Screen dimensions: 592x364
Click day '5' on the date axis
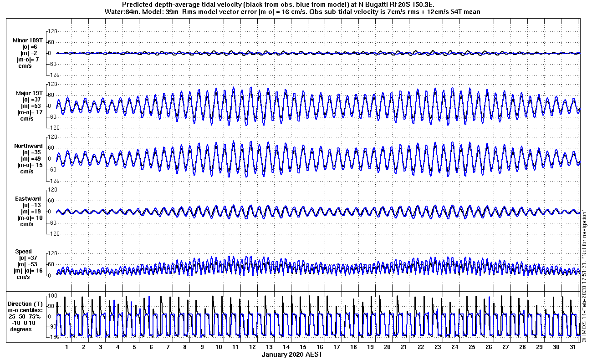point(134,347)
